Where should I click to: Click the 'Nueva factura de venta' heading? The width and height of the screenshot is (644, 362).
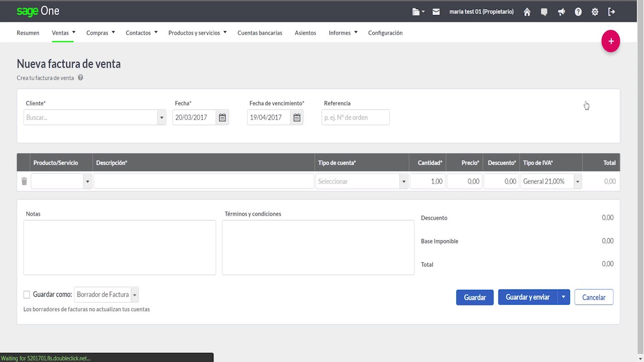coord(68,64)
